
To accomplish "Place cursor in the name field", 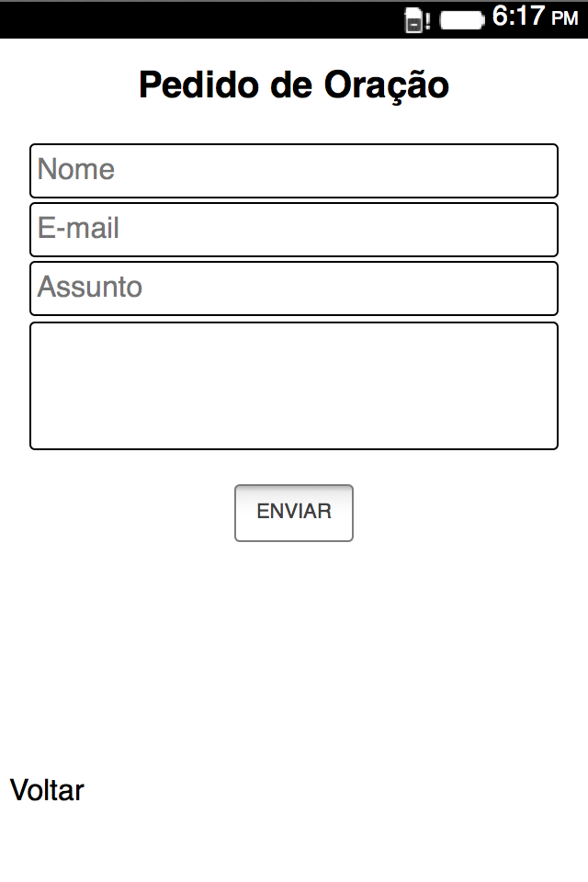I will click(294, 171).
